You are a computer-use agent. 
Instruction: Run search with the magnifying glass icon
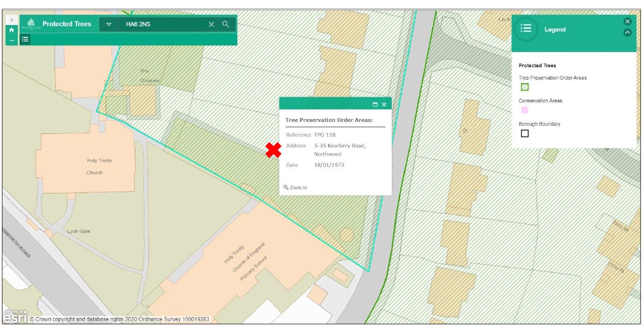pos(226,24)
